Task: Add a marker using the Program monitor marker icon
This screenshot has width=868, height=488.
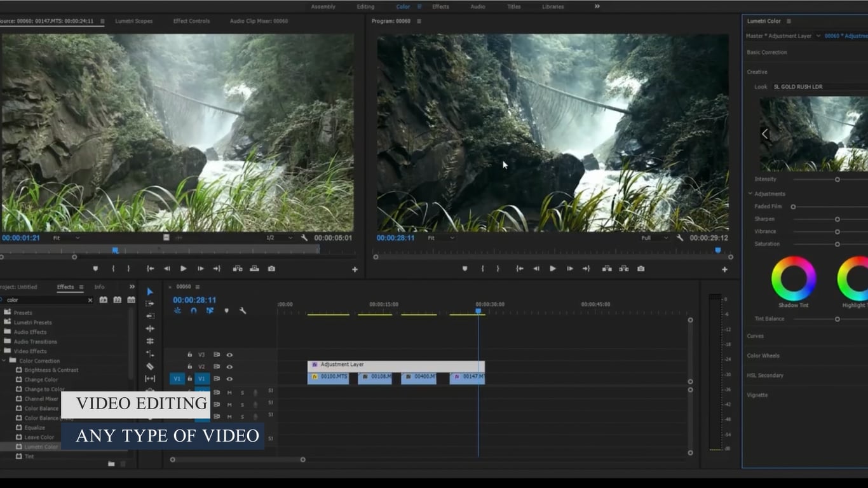Action: [x=465, y=268]
